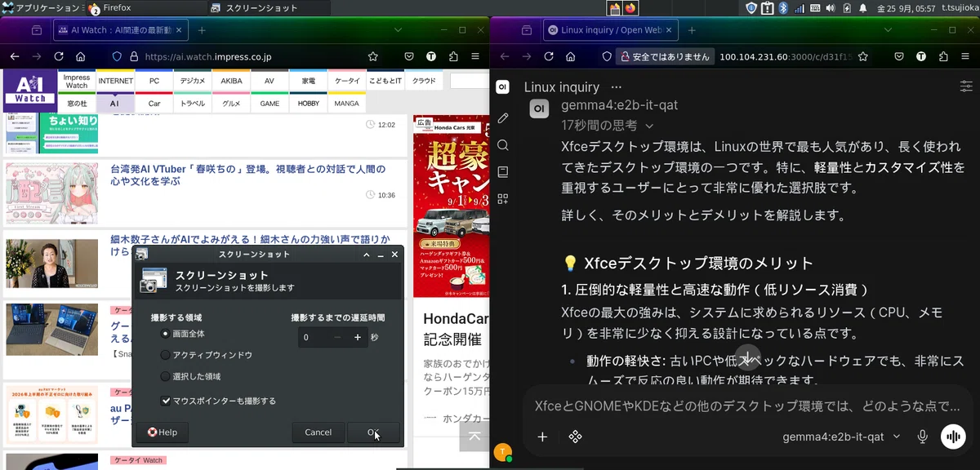This screenshot has height=470, width=980.
Task: Click the Pocket save icon in right Firefox window
Action: tap(899, 57)
